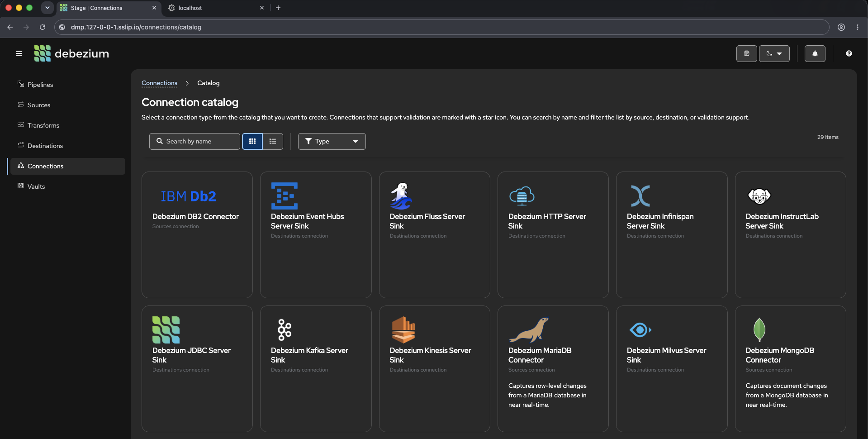Select the Event Hubs Server Sink icon

coord(284,196)
